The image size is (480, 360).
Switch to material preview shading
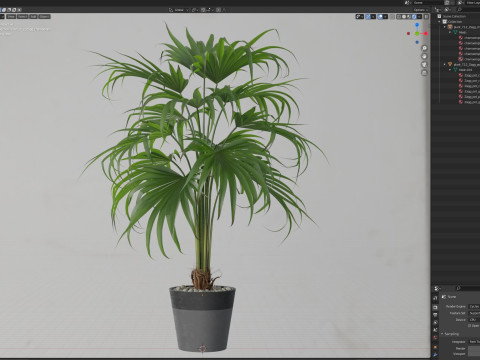pos(409,16)
